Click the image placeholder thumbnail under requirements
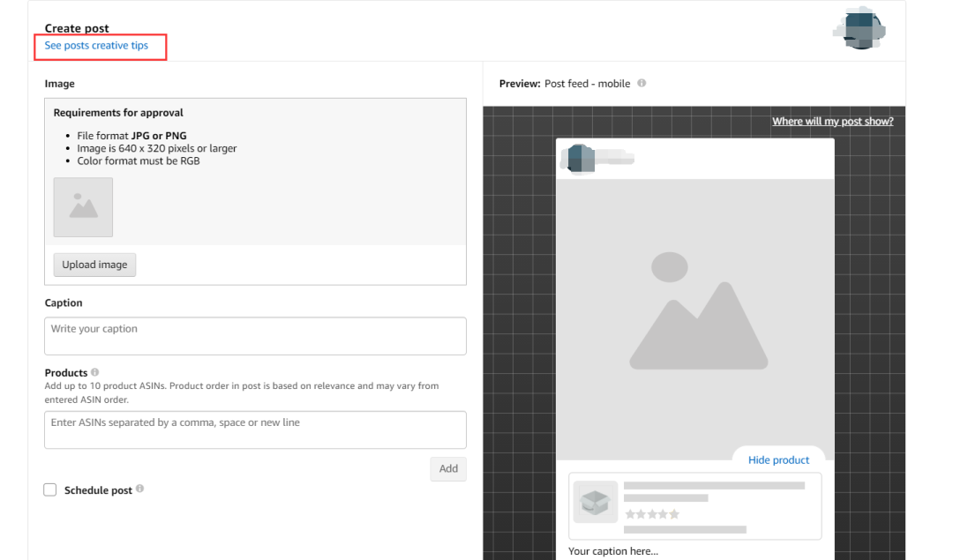 point(83,207)
